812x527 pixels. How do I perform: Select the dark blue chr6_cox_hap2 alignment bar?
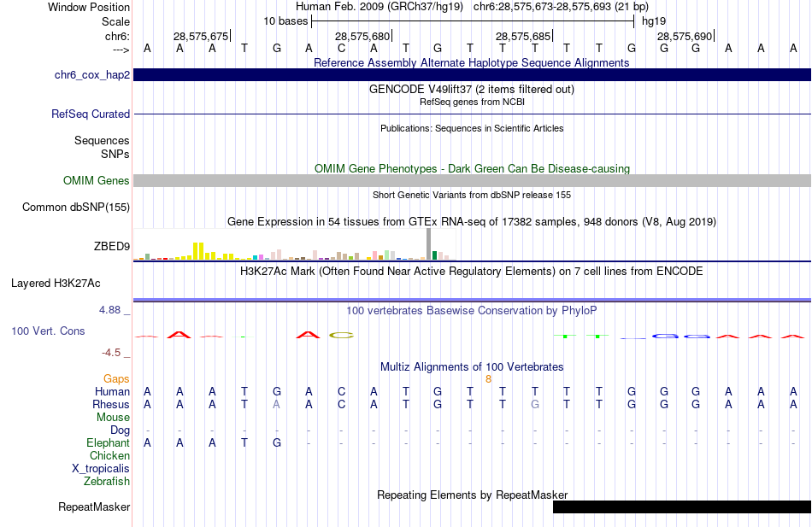(472, 74)
